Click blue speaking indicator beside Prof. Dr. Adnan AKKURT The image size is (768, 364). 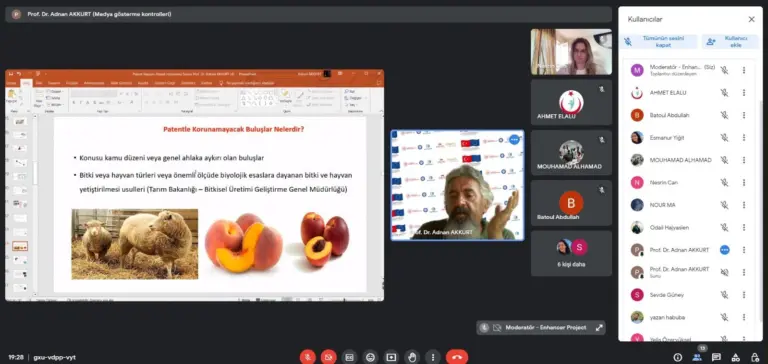pyautogui.click(x=724, y=250)
